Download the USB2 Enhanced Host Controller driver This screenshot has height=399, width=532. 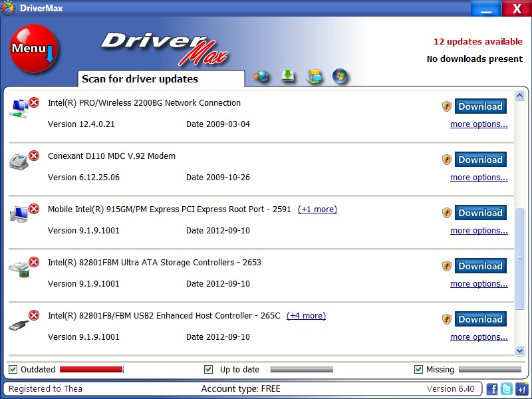pos(480,319)
